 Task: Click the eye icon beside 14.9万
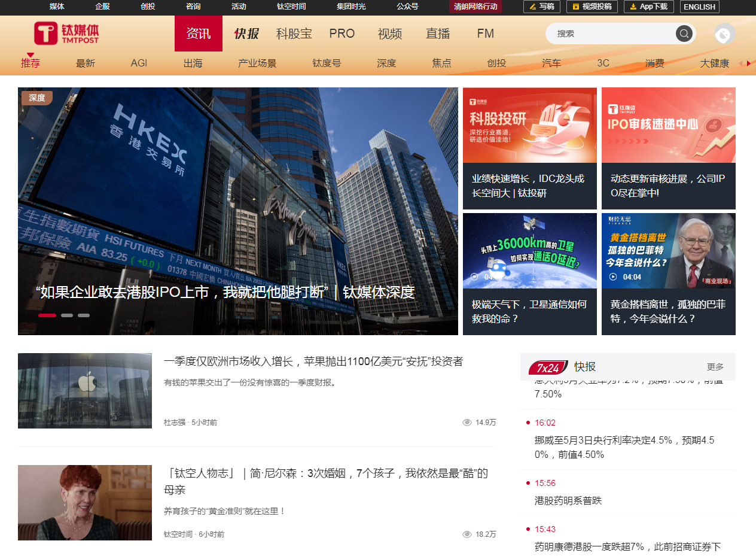[x=467, y=423]
